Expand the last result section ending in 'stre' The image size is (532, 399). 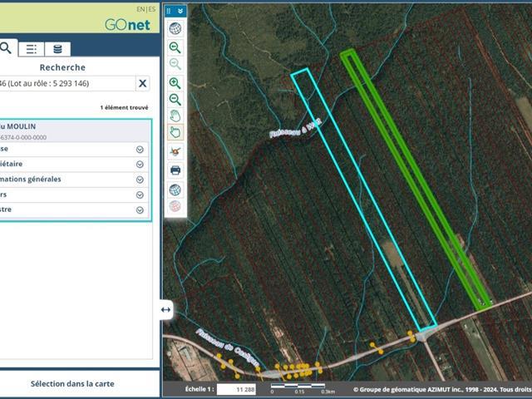coord(140,210)
